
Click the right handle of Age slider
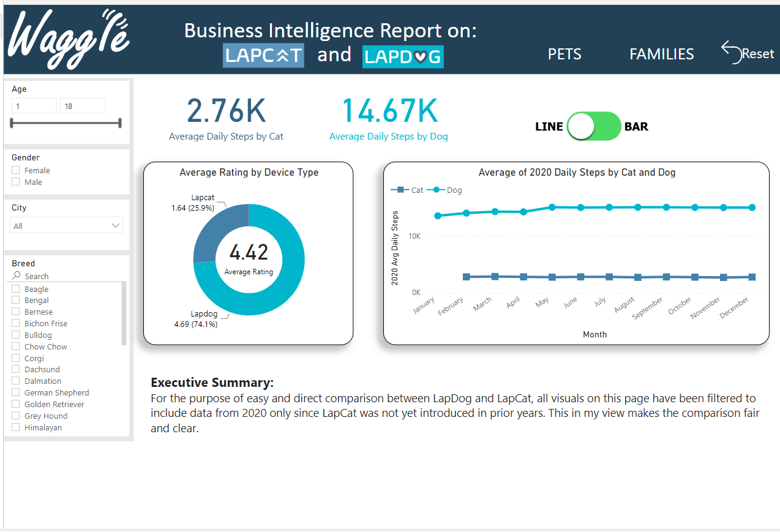[x=119, y=123]
